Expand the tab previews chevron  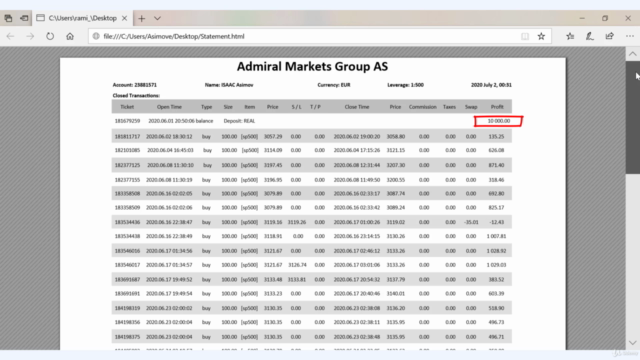click(x=157, y=18)
